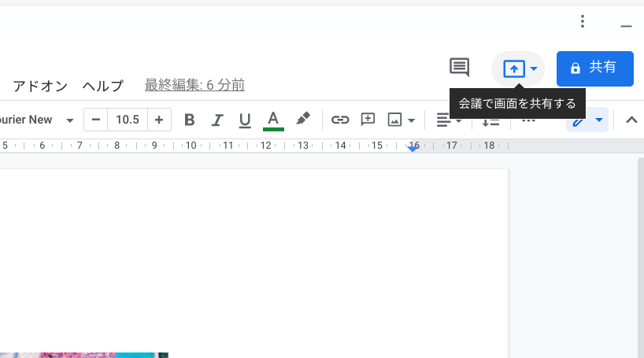
Task: Decrease font size with minus button
Action: click(x=96, y=120)
